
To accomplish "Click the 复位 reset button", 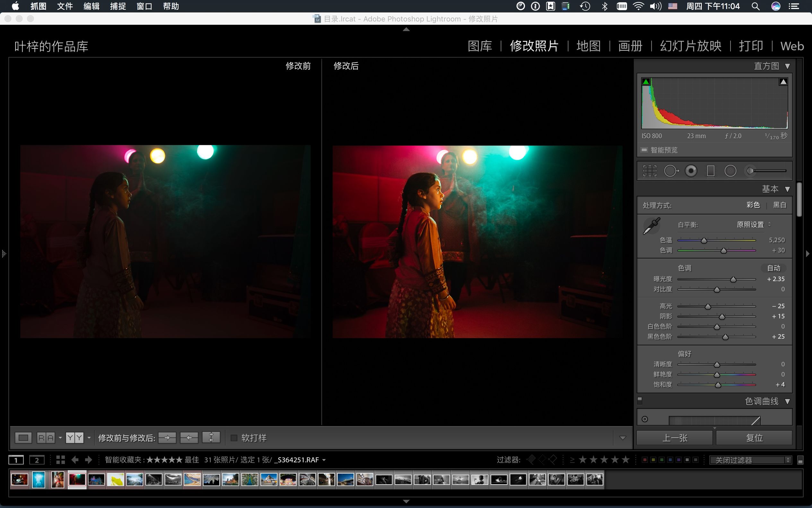I will point(754,438).
